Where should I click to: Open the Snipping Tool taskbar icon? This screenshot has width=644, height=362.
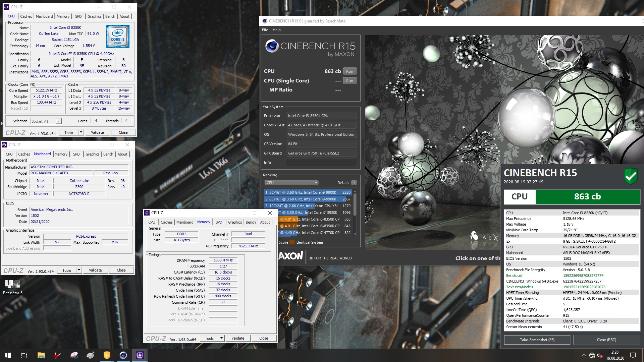tap(74, 355)
